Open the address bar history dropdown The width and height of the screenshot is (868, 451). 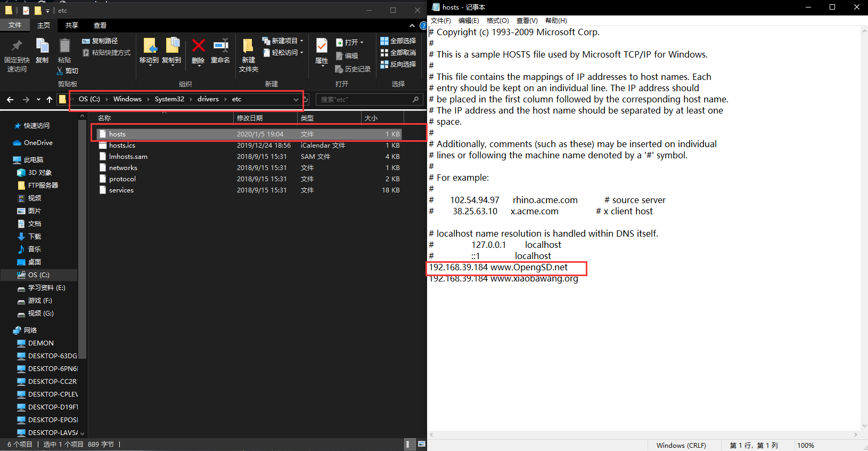coord(296,100)
